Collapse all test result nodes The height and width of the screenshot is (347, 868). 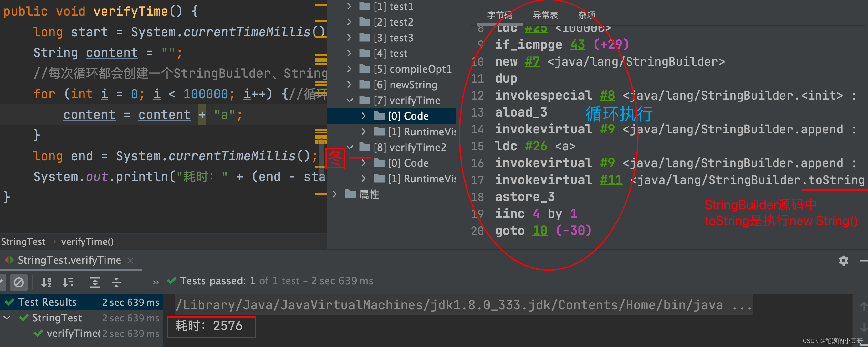click(x=116, y=282)
